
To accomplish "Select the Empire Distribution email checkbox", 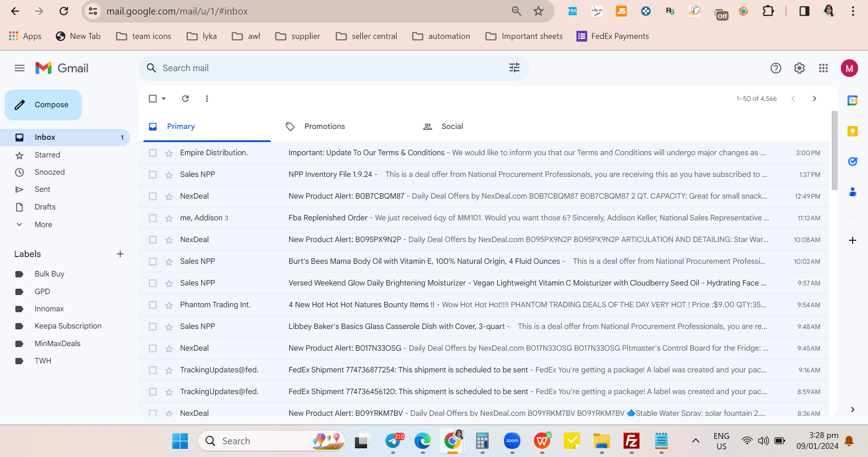I will click(x=153, y=153).
